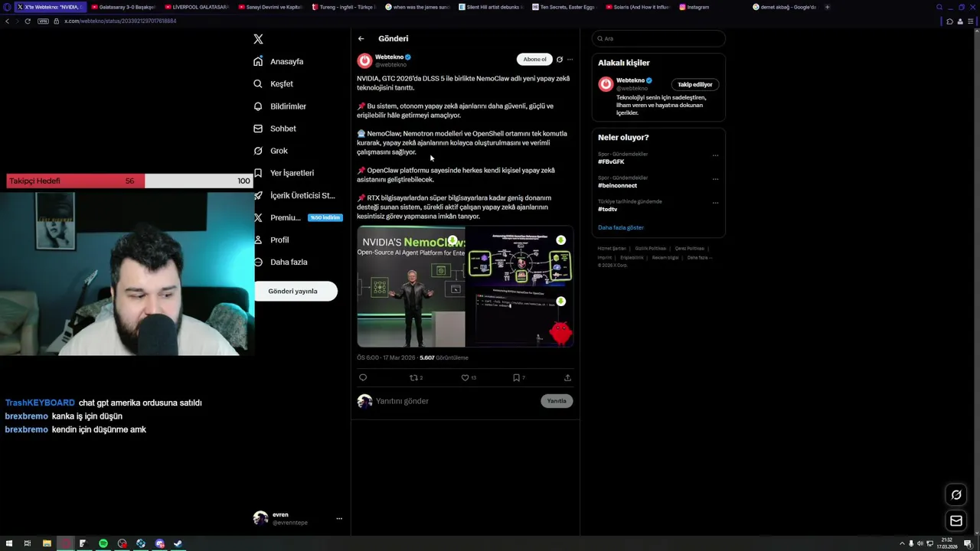This screenshot has height=551, width=980.
Task: Click tweet timestamp 17 Mar 2026
Action: (386, 357)
